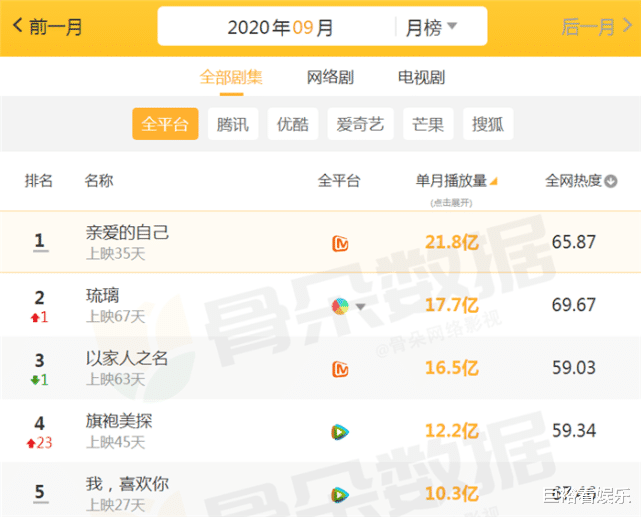Go to next month (后一月)
The width and height of the screenshot is (641, 517).
click(x=597, y=27)
